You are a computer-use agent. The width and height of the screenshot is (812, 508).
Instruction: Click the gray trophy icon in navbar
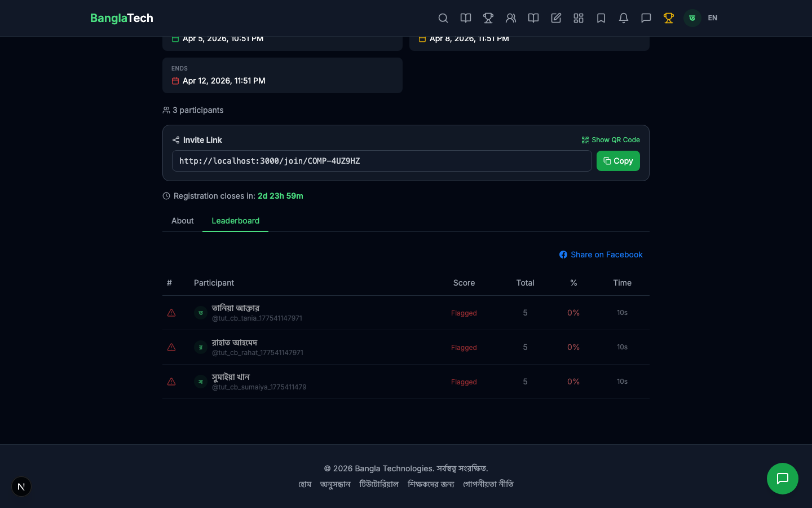click(x=488, y=18)
